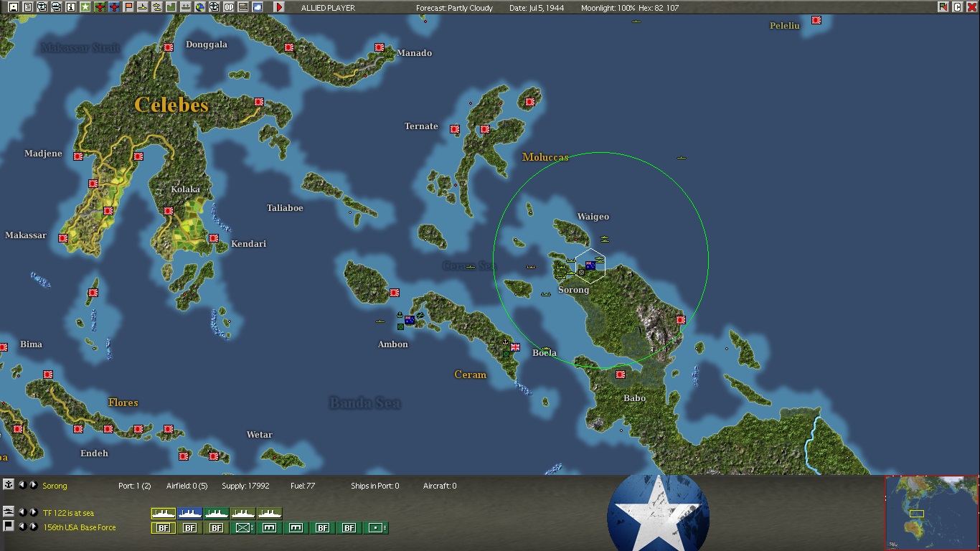The height and width of the screenshot is (551, 980).
Task: Click the 'C' icon in the top right
Action: point(957,7)
